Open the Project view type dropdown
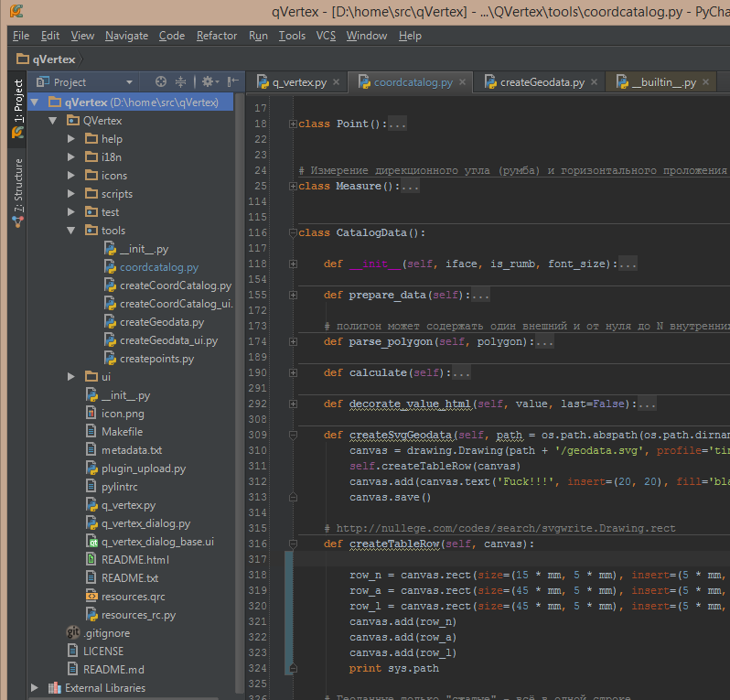This screenshot has width=730, height=700. click(x=129, y=82)
